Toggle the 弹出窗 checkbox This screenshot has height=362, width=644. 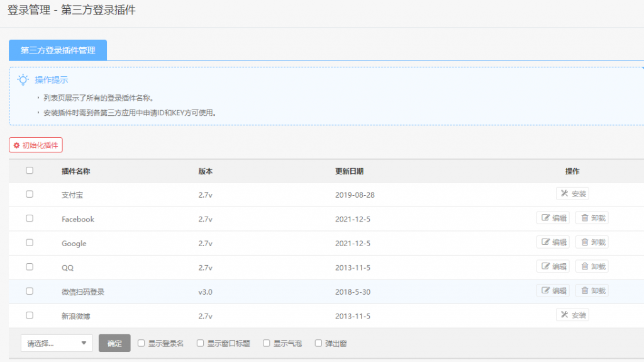pos(318,344)
